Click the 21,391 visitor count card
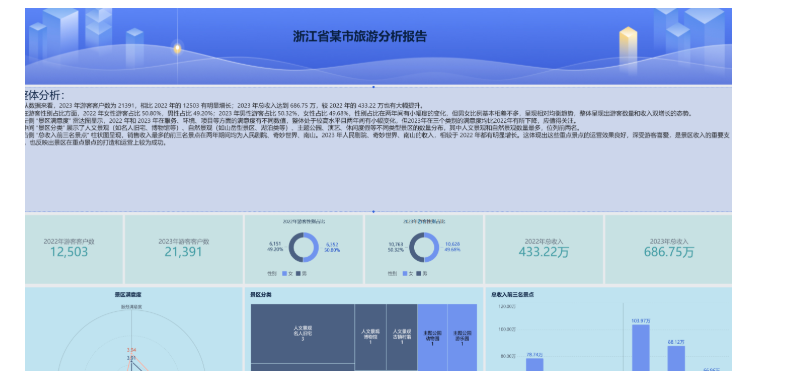Screen dimensions: 812x392 [184, 249]
